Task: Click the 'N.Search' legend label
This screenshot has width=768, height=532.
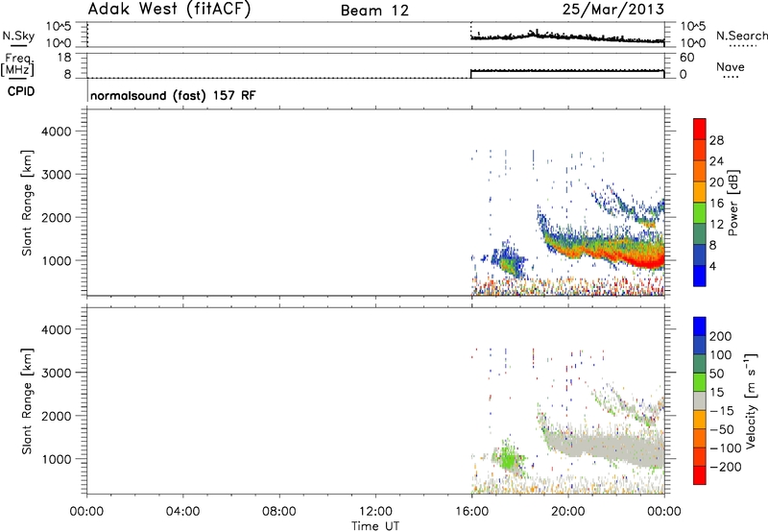Action: 741,36
